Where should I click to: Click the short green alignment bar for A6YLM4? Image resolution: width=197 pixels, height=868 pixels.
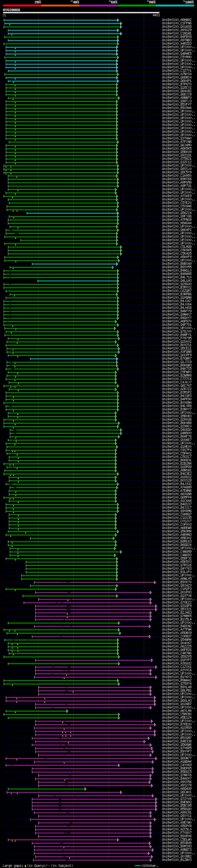[x=37, y=711]
